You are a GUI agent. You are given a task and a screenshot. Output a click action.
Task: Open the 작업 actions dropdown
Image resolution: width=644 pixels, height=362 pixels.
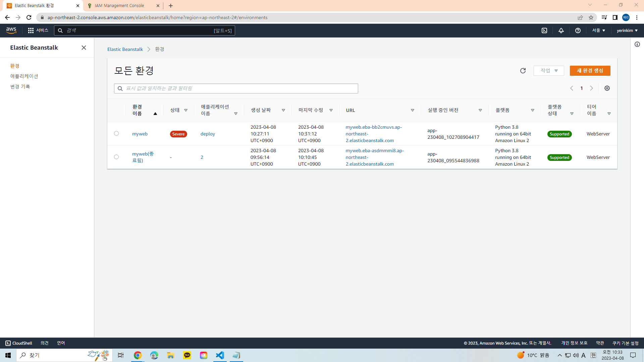[549, 71]
